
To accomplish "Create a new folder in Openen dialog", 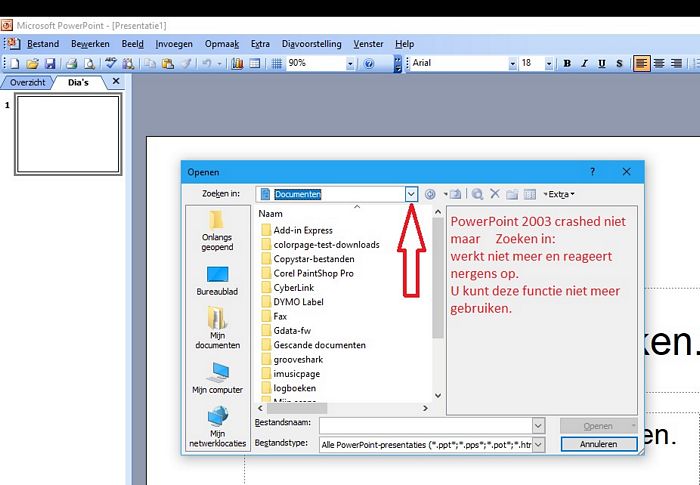I will point(512,194).
